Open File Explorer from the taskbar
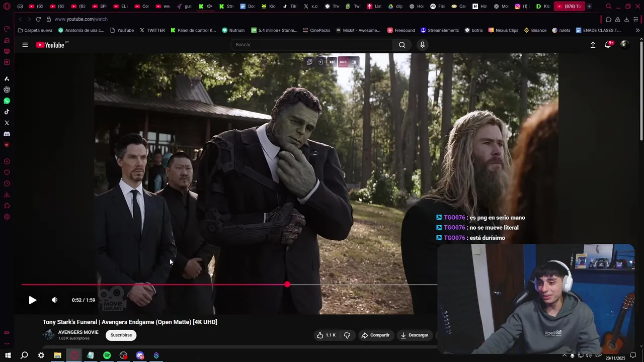Viewport: 644px width, 362px height. click(57, 355)
